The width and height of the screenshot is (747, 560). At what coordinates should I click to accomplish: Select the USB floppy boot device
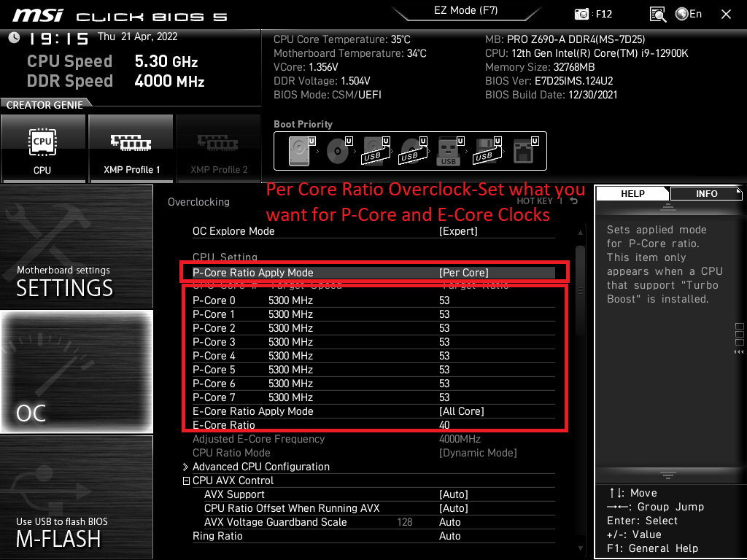coord(487,150)
